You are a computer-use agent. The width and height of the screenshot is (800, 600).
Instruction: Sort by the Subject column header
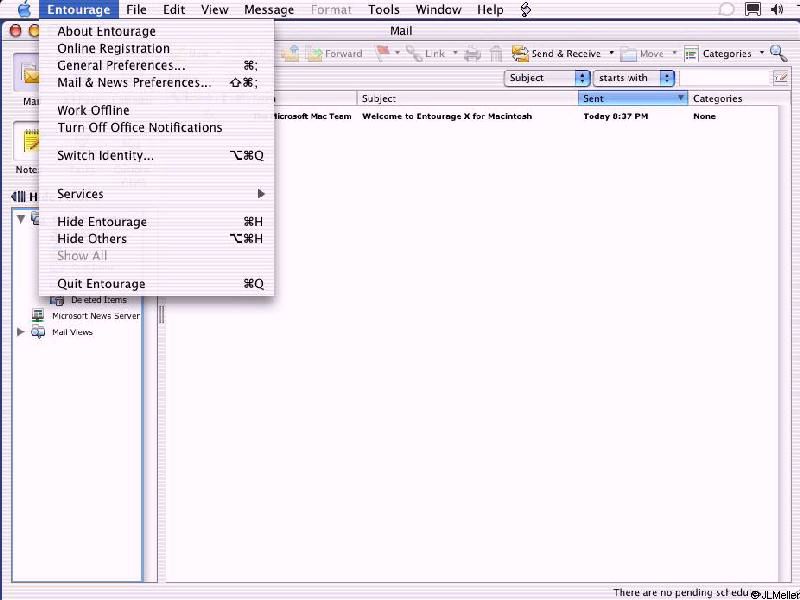(467, 98)
